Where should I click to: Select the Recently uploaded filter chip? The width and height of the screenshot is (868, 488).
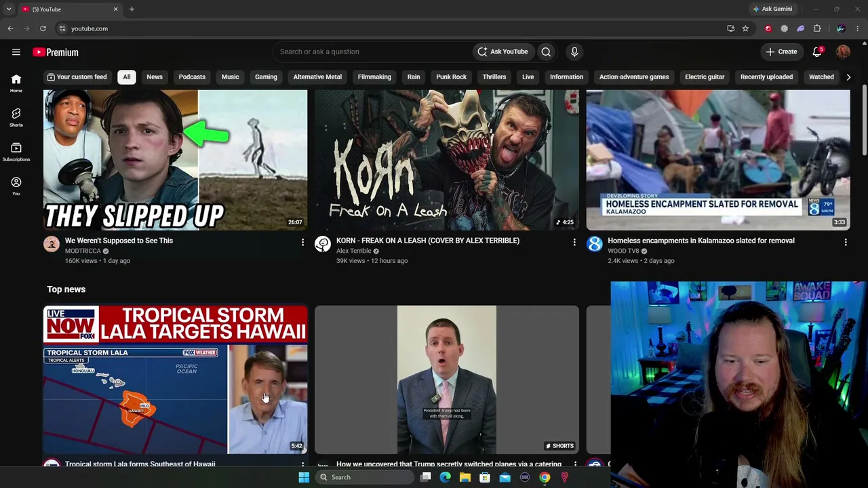[x=766, y=77]
